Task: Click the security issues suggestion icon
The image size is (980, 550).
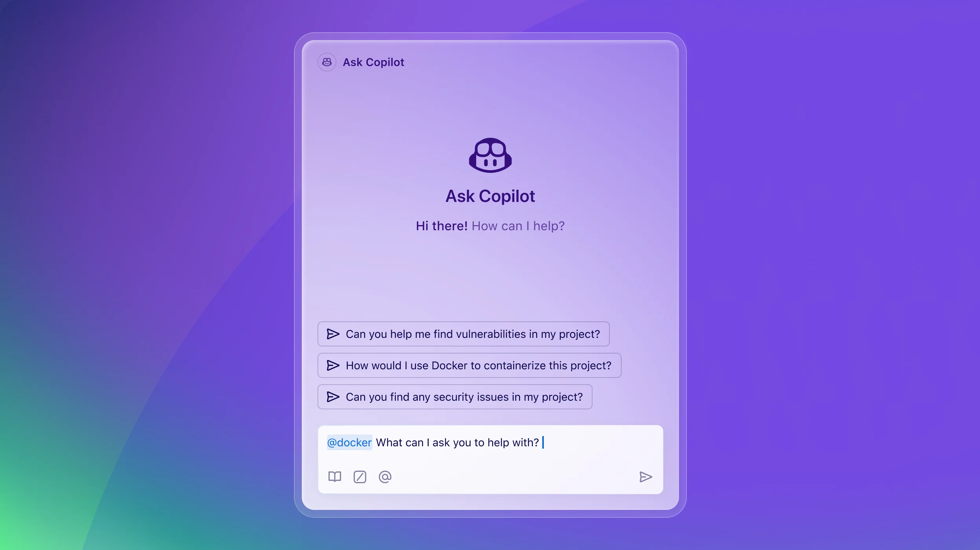Action: tap(332, 396)
